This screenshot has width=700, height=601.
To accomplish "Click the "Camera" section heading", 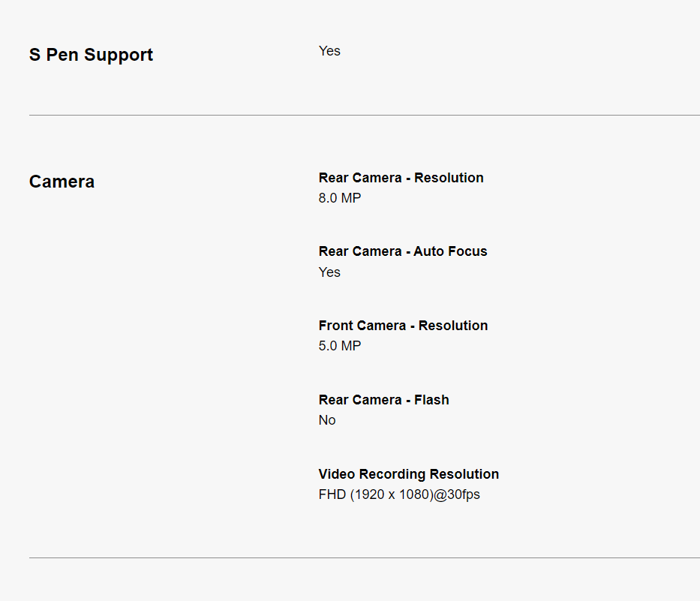I will coord(62,182).
